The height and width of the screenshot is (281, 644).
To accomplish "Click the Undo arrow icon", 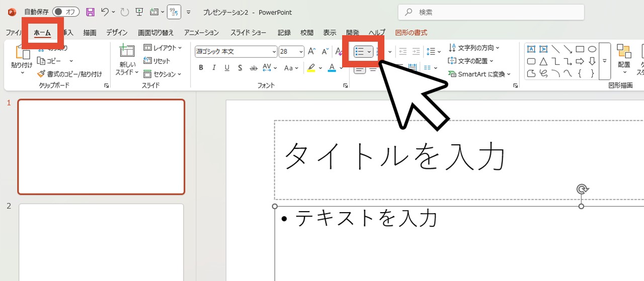I will coord(105,12).
